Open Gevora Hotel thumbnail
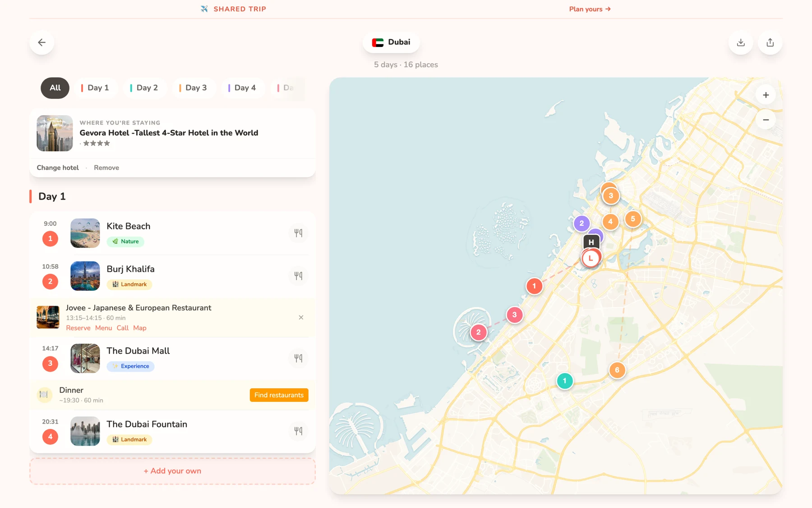 pyautogui.click(x=55, y=133)
